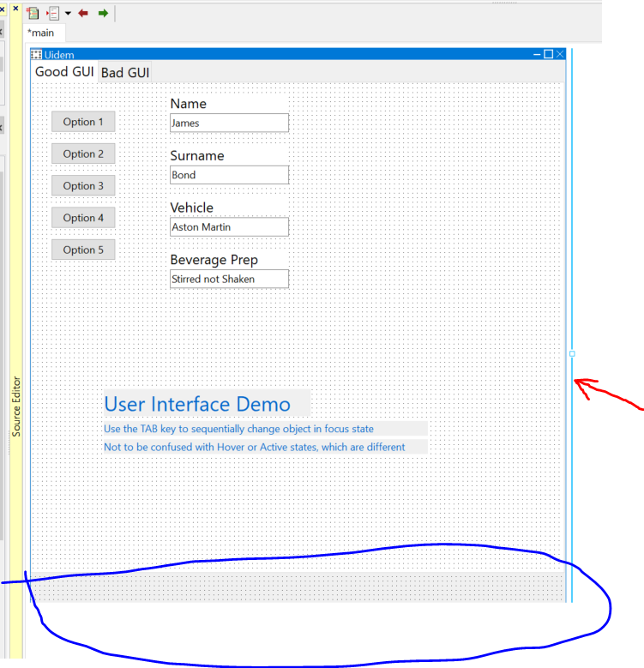Click the Name field containing James
Image resolution: width=644 pixels, height=668 pixels.
click(x=229, y=123)
